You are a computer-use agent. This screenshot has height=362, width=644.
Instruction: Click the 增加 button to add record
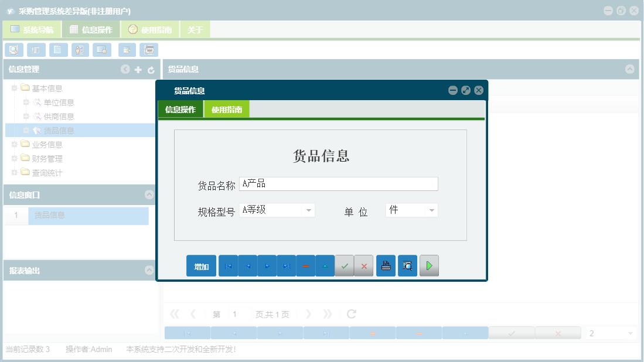click(201, 265)
